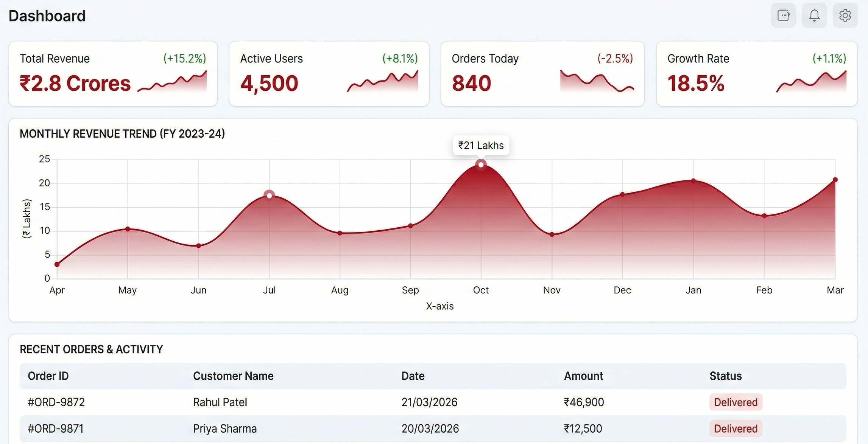Select the highlighted October peak data point
This screenshot has height=444, width=868.
coord(481,165)
